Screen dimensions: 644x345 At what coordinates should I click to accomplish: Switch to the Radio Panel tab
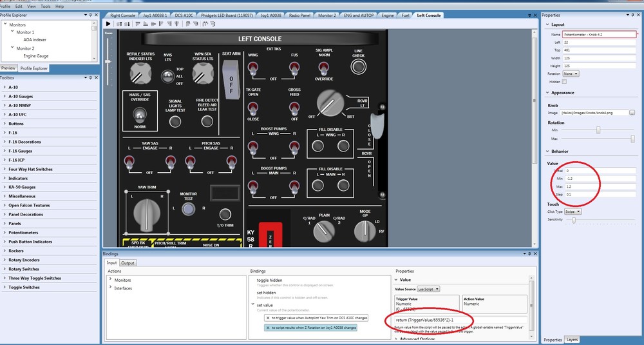(x=299, y=15)
